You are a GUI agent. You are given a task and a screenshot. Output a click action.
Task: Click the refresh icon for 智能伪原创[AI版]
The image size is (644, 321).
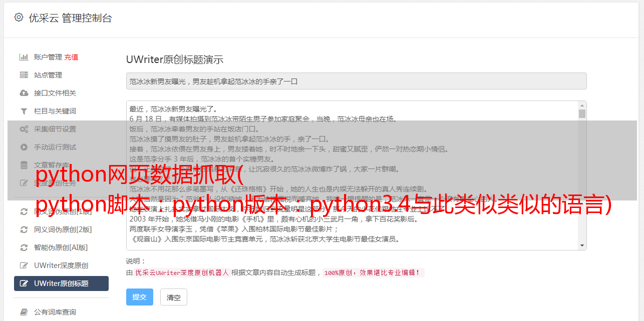[24, 247]
